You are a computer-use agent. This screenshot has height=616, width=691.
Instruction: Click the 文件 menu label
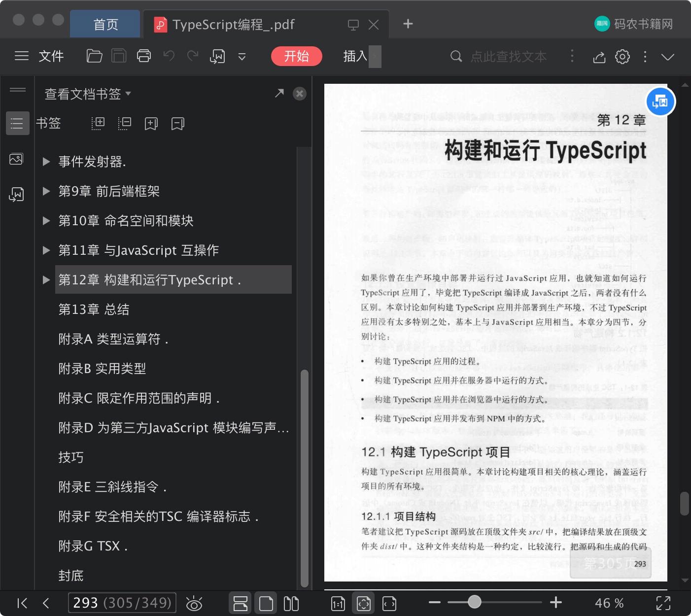pyautogui.click(x=51, y=56)
